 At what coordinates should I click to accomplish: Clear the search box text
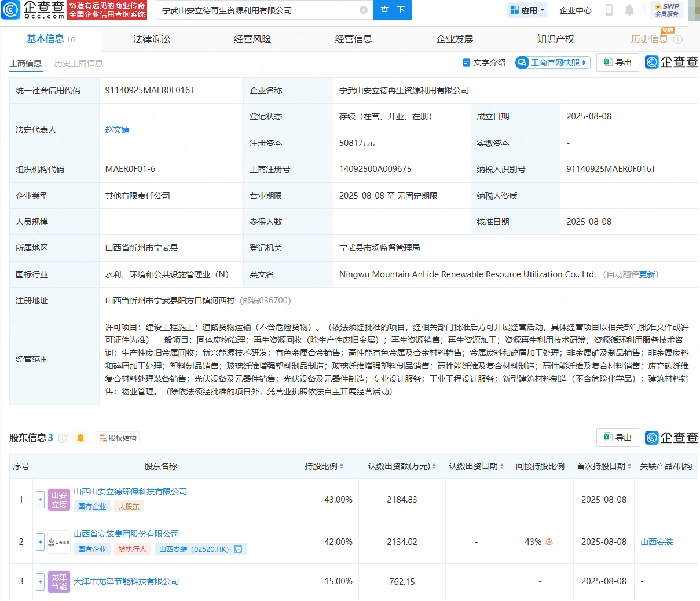coord(363,10)
